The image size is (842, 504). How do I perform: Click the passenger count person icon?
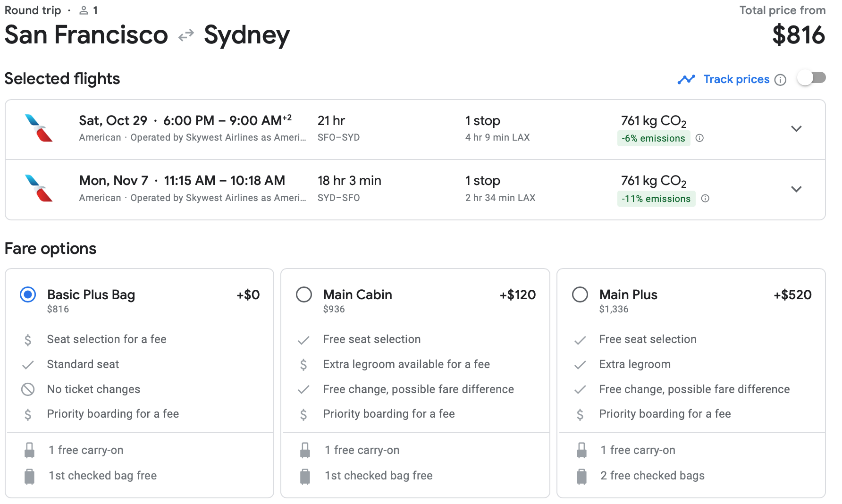84,10
